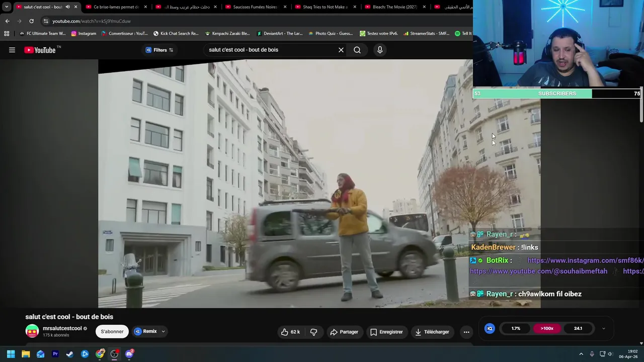
Task: Clear the YouTube search box text
Action: coord(341,50)
